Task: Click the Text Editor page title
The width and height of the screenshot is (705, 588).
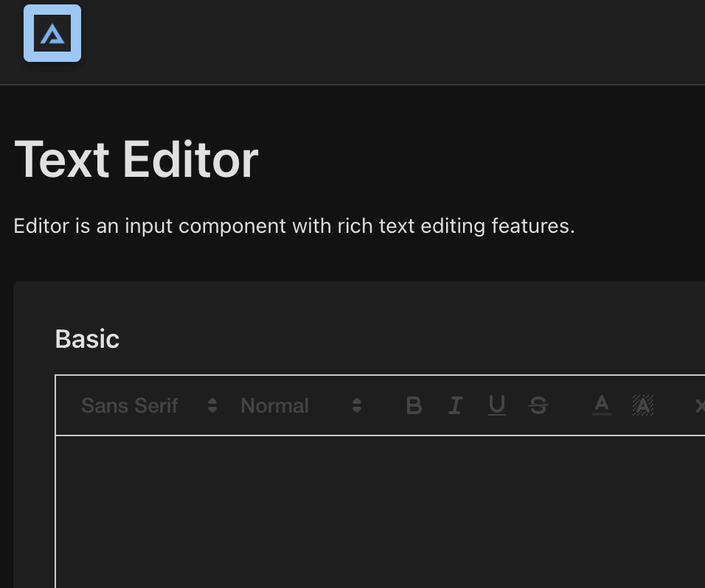Action: [136, 158]
